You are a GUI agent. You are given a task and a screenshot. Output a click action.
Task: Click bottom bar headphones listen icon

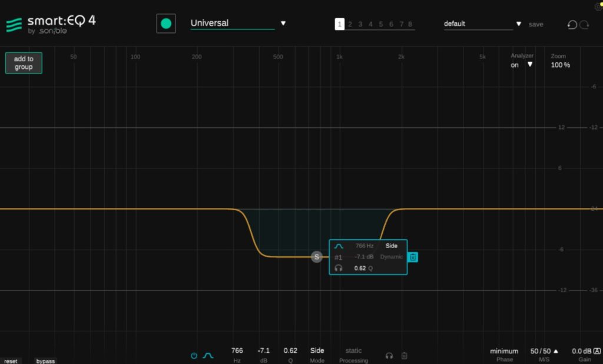pyautogui.click(x=389, y=356)
